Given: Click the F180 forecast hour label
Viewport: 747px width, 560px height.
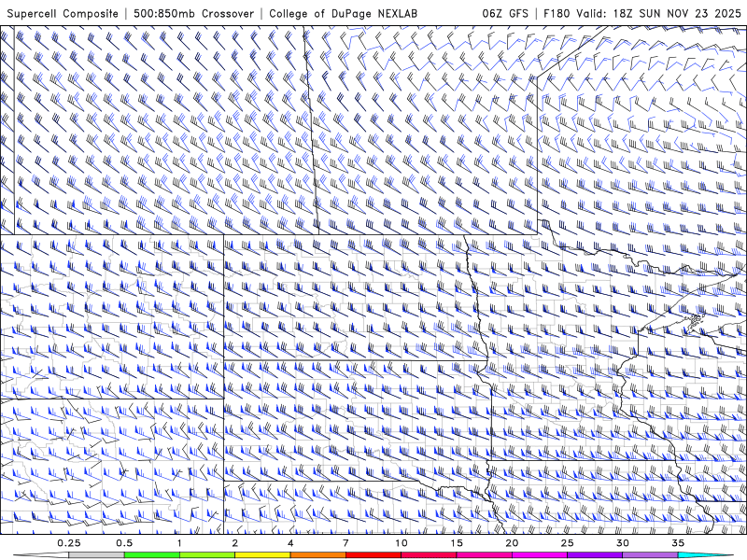Looking at the screenshot, I should (x=557, y=13).
